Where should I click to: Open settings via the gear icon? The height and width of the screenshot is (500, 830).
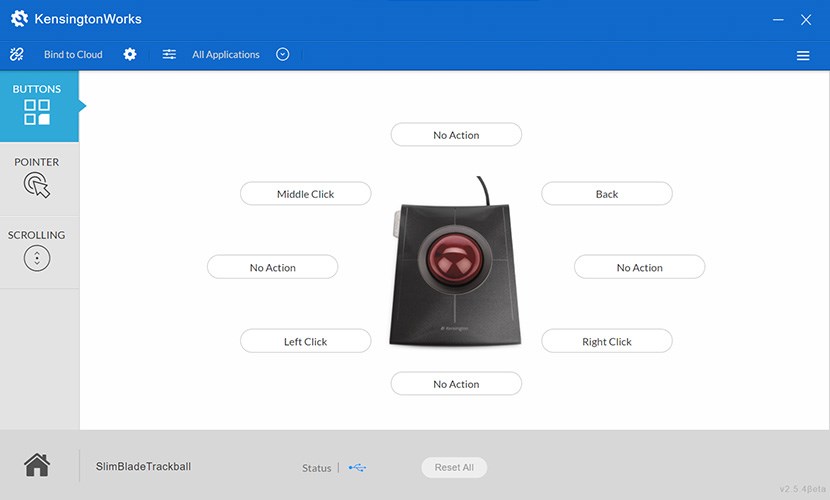pyautogui.click(x=130, y=55)
